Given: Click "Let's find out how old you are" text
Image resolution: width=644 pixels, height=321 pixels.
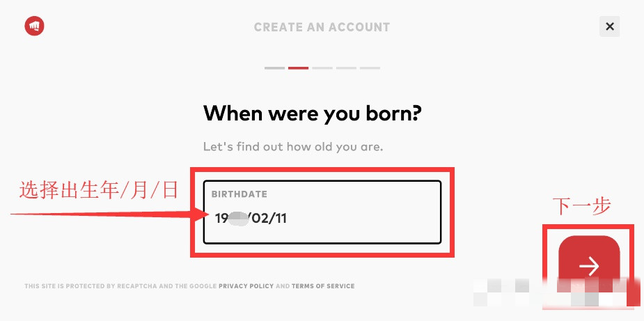Looking at the screenshot, I should 293,147.
